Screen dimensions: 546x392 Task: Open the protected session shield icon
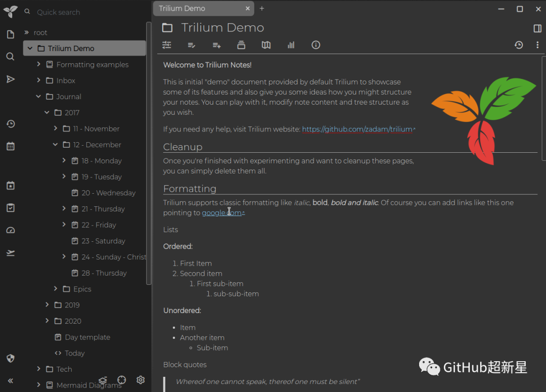[11, 358]
